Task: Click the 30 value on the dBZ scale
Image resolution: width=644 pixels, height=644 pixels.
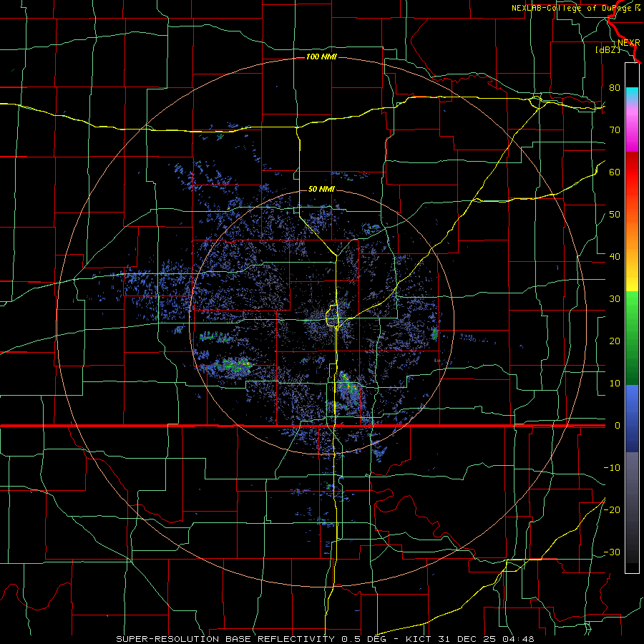Action: pyautogui.click(x=615, y=299)
